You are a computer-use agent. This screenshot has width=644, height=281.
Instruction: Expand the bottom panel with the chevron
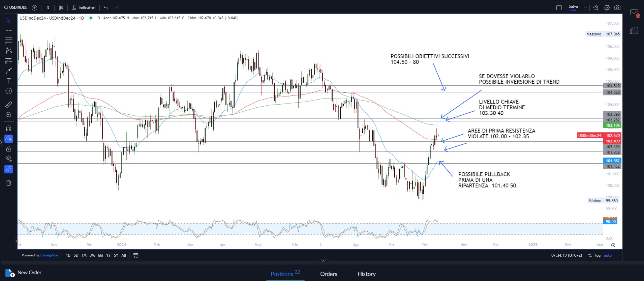click(x=324, y=261)
